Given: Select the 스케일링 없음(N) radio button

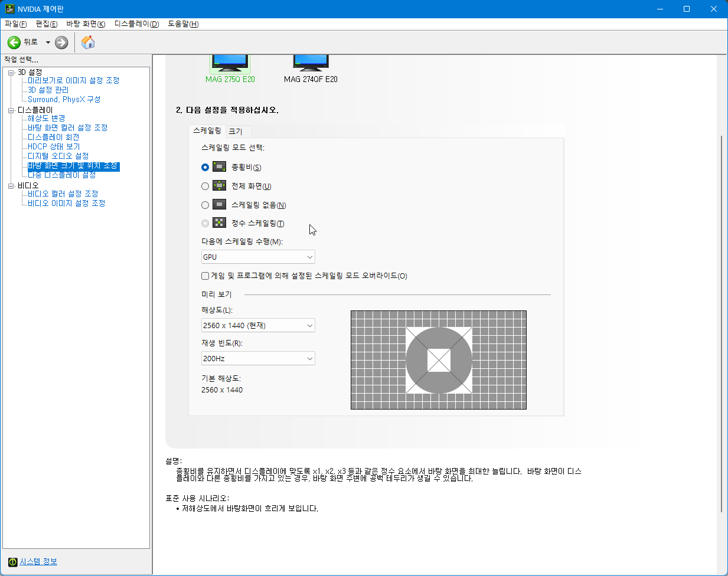Looking at the screenshot, I should [205, 205].
